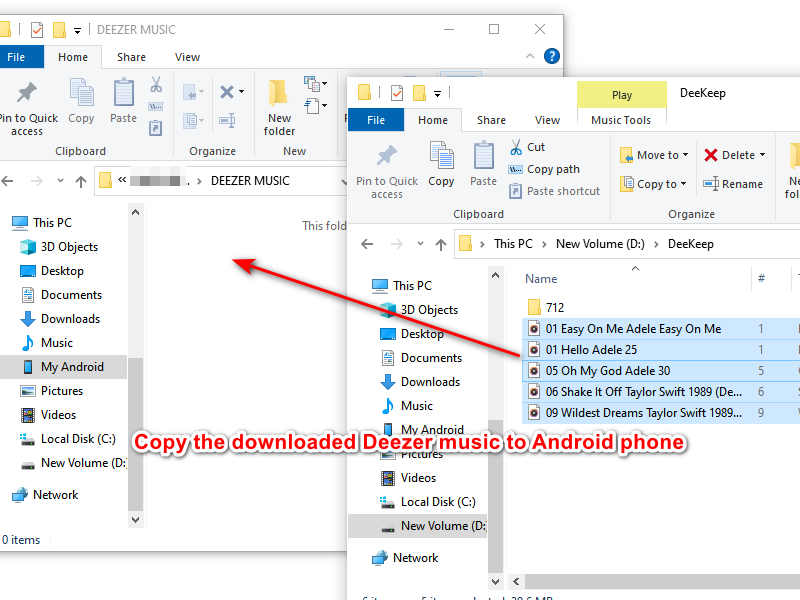This screenshot has width=800, height=600.
Task: Sort by Name column header
Action: point(541,279)
